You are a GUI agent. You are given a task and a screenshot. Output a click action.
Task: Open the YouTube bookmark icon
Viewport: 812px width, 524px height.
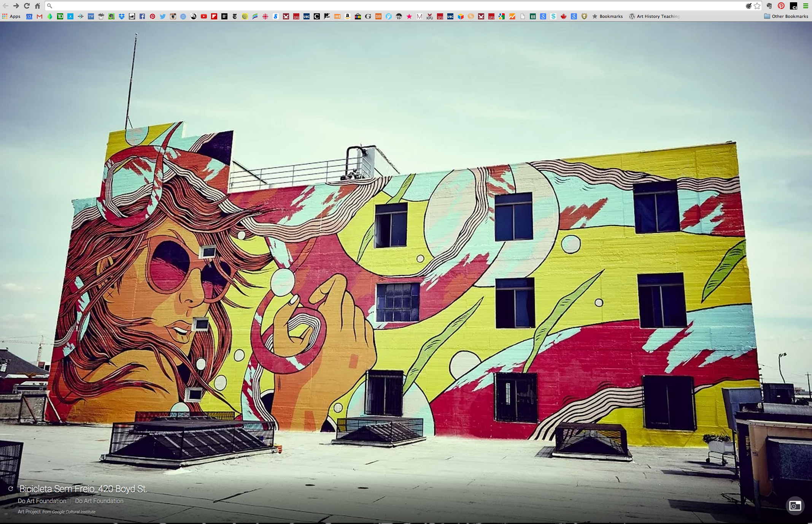coord(204,16)
